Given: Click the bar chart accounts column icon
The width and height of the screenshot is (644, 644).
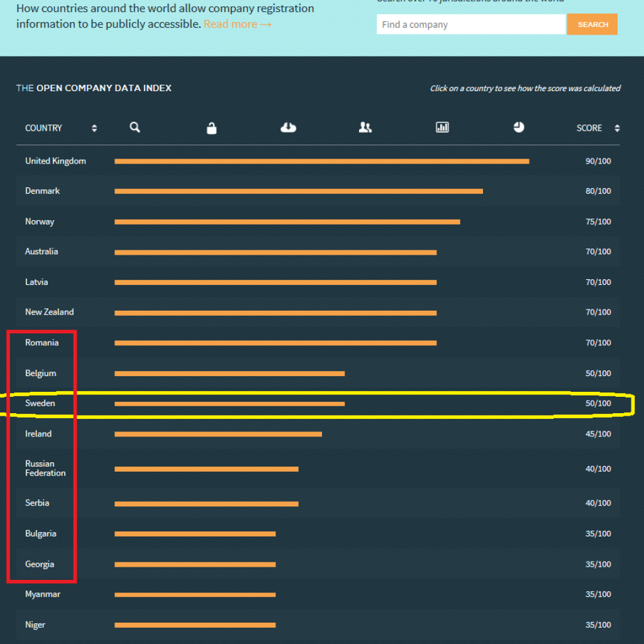Looking at the screenshot, I should (x=442, y=128).
